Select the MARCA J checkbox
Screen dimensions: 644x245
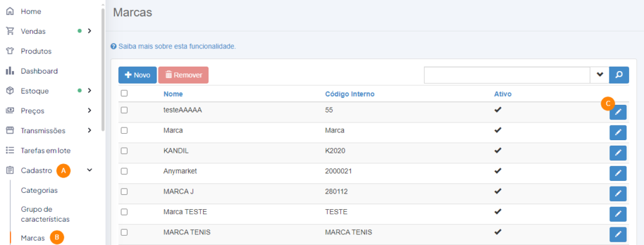(124, 192)
